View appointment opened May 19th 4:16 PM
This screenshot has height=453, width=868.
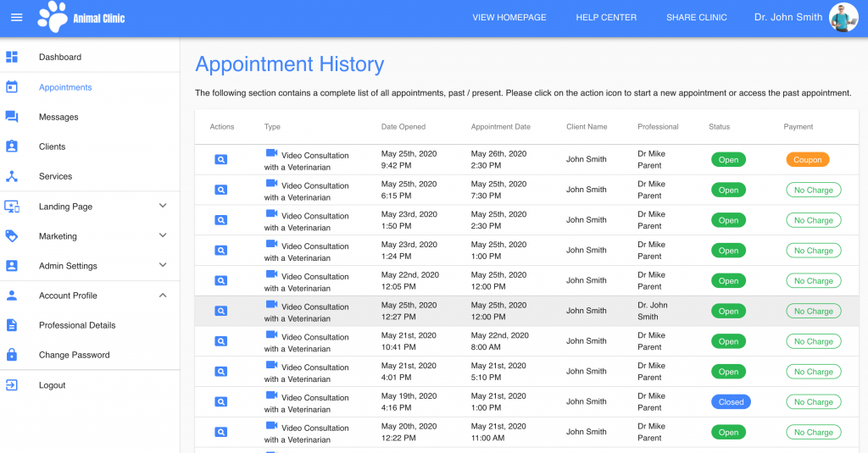click(x=221, y=401)
